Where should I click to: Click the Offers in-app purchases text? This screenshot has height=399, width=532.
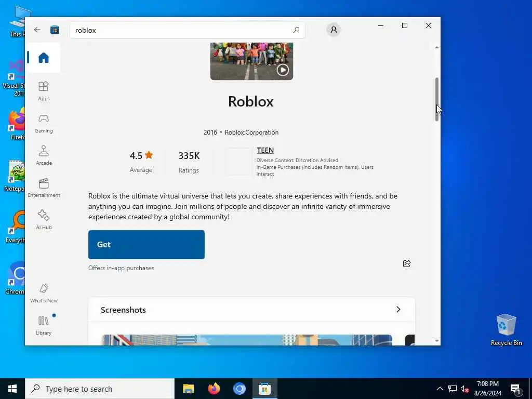coord(121,268)
